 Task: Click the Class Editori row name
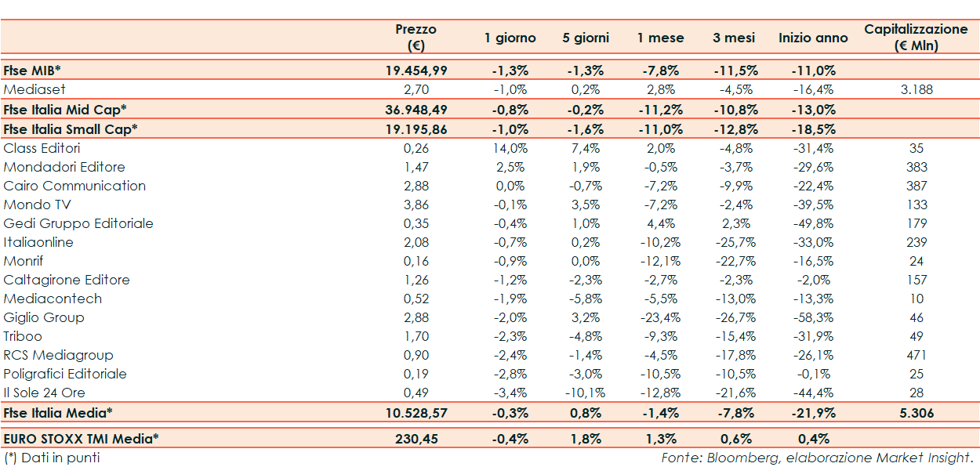(x=42, y=148)
